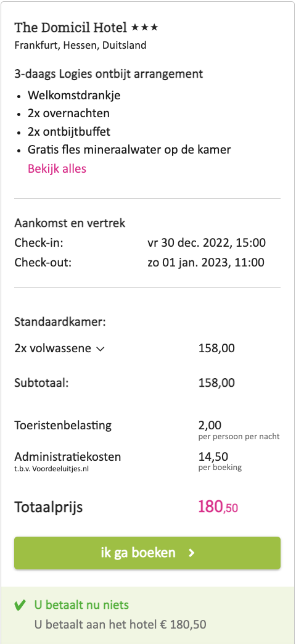Click the arrow on the booking button
The image size is (296, 644).
click(191, 553)
